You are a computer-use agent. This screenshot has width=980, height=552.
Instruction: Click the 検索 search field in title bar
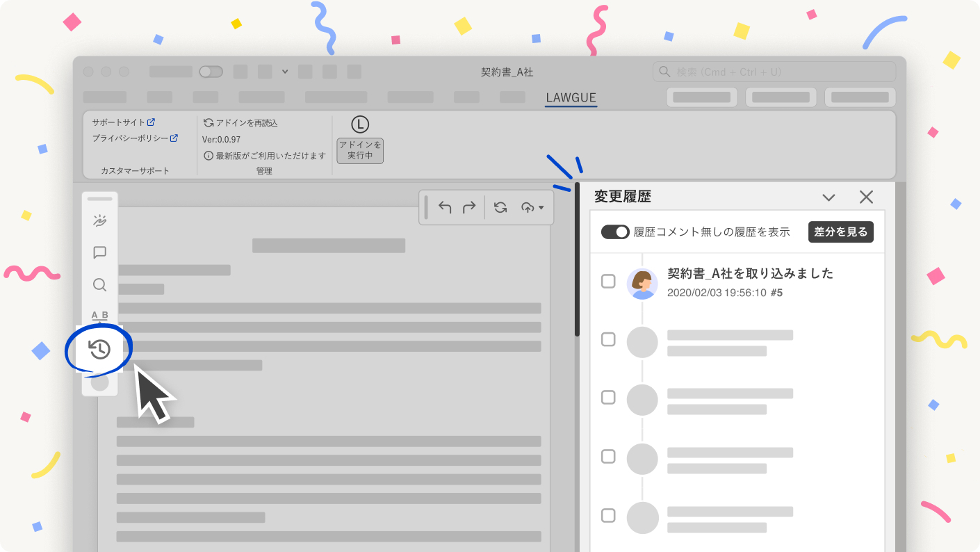774,72
